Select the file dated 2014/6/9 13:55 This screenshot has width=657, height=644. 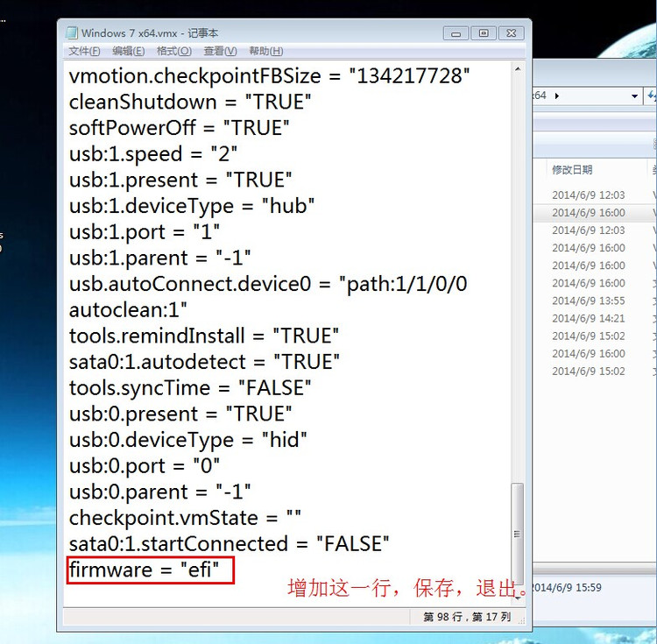click(x=589, y=301)
